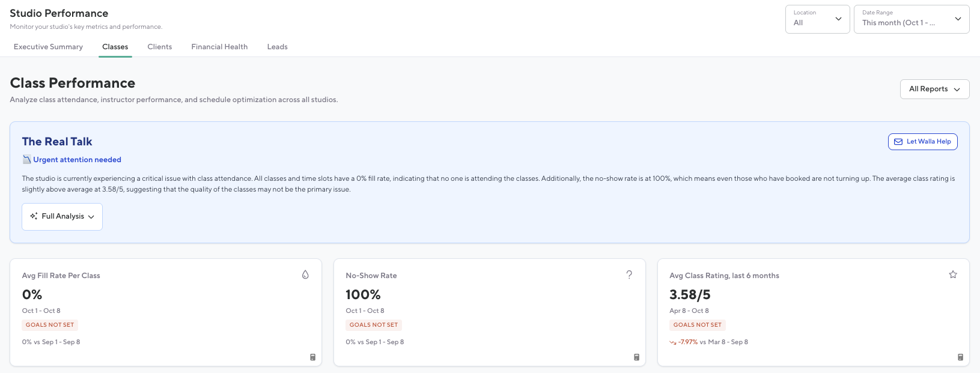The height and width of the screenshot is (373, 980).
Task: Open the Date Range dropdown
Action: point(911,19)
